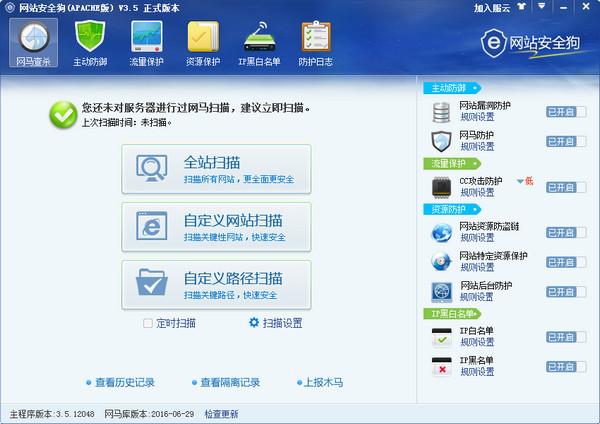View 查看历史记录 scan history

coord(125,382)
